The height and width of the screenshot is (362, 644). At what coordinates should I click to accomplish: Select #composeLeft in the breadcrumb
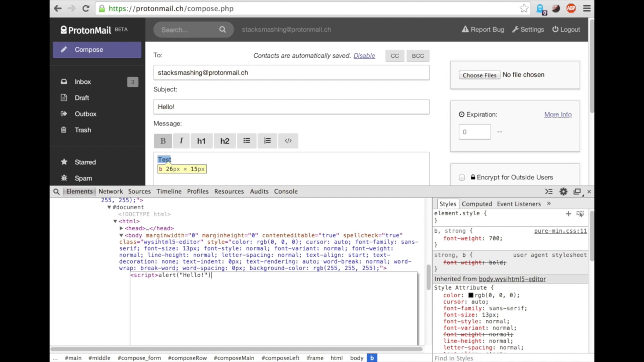pyautogui.click(x=280, y=358)
